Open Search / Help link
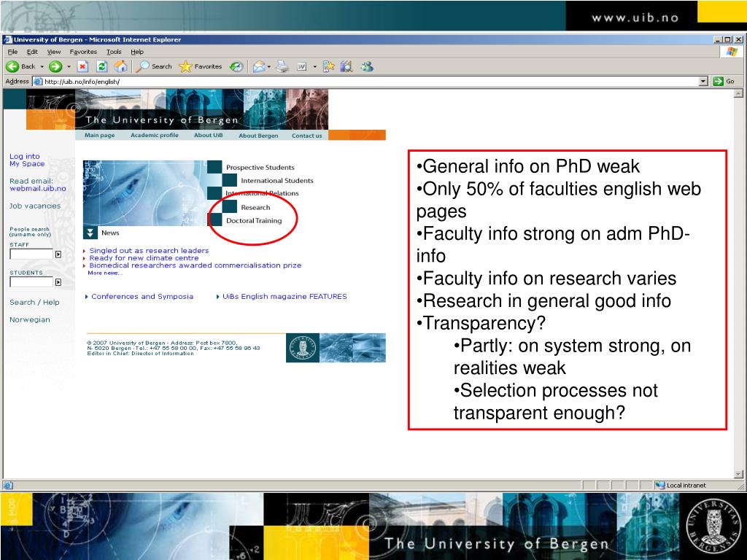The height and width of the screenshot is (560, 747). coord(34,303)
